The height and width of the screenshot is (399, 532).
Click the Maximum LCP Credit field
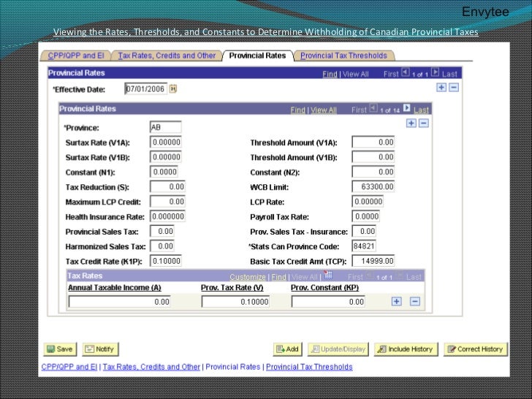(x=167, y=202)
